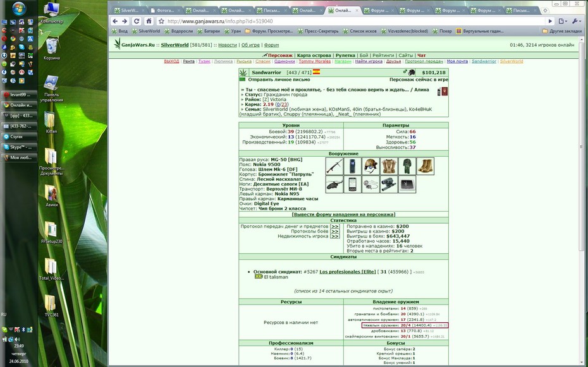Click the Десантные сапоги boots image
Viewport: 588px width, 367px height.
(x=426, y=166)
